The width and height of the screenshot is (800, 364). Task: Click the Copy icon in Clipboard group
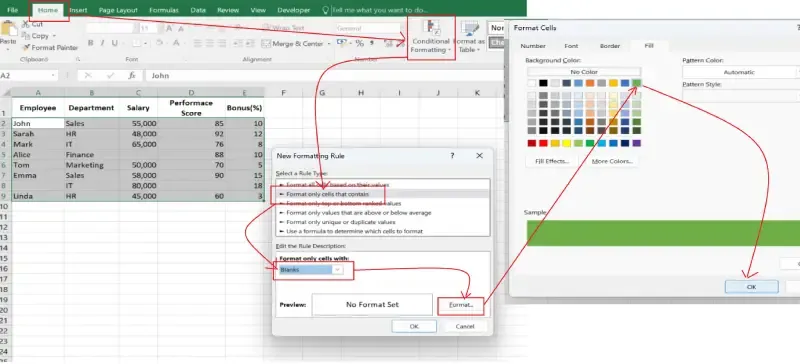26,36
